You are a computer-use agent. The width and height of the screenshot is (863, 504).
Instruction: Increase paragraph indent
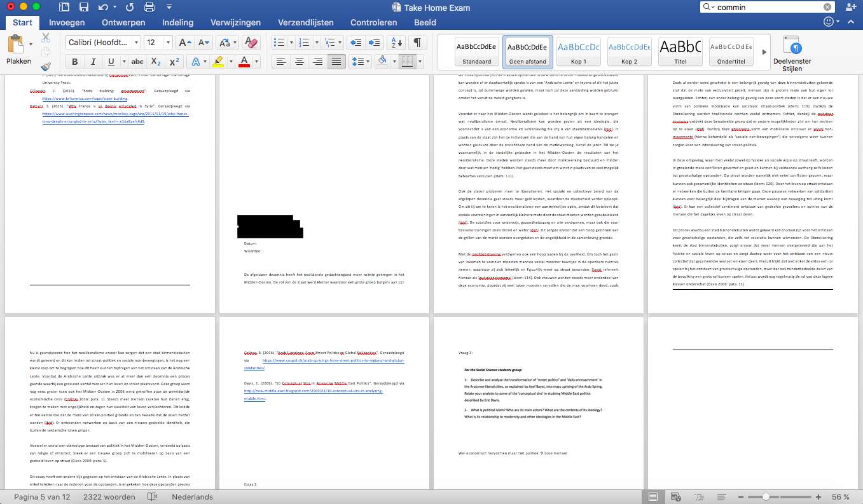click(x=375, y=43)
